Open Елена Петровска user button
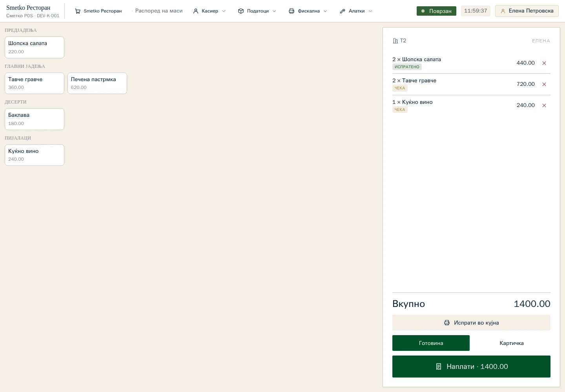 coord(527,11)
